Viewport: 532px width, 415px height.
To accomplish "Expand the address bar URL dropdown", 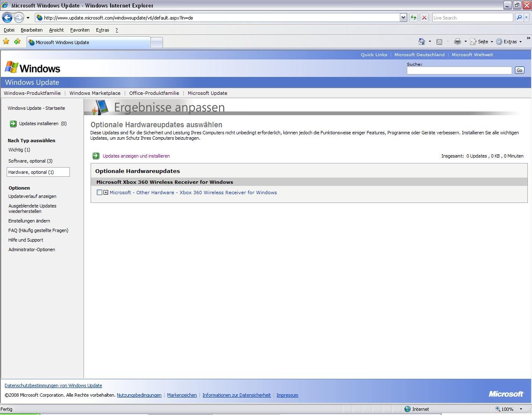I will (x=403, y=17).
